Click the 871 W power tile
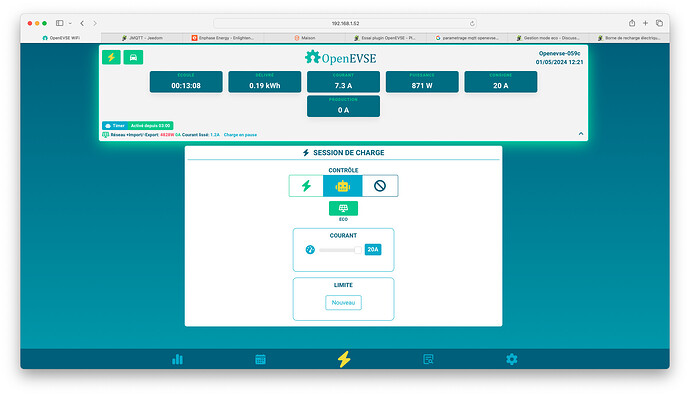This screenshot has height=396, width=690. coord(422,82)
